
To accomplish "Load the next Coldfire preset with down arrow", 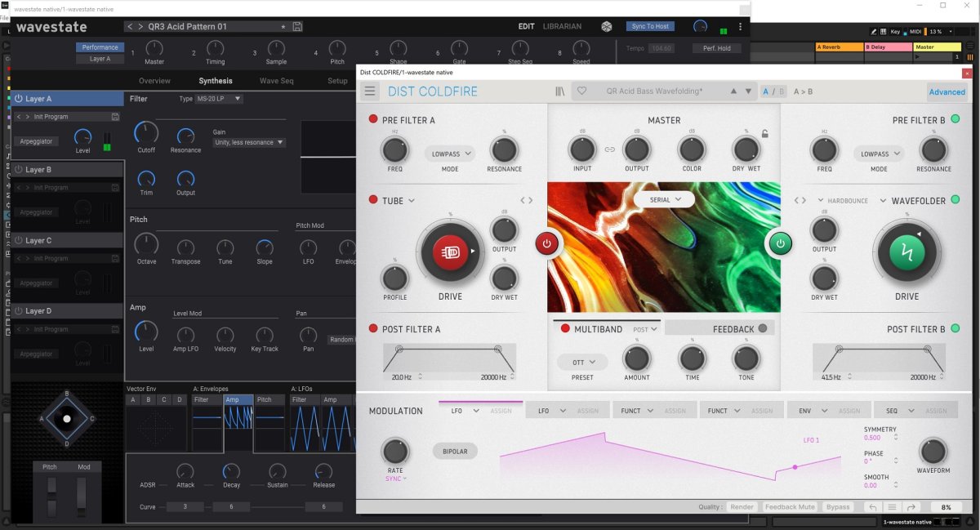I will 748,91.
